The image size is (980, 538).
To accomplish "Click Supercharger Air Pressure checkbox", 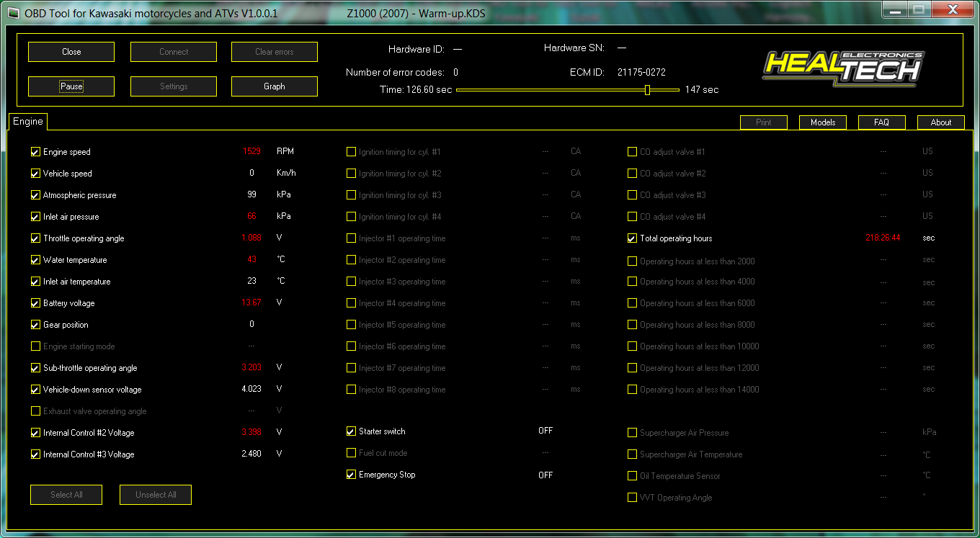I will (632, 433).
